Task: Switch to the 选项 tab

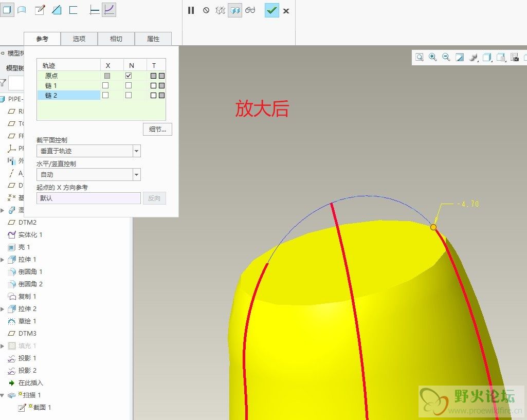Action: [79, 39]
